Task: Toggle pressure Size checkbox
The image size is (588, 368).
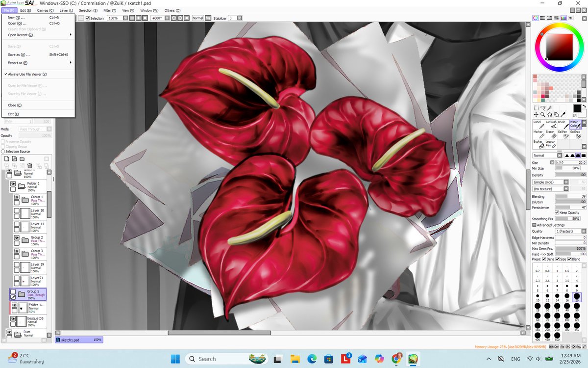Action: tap(557, 259)
